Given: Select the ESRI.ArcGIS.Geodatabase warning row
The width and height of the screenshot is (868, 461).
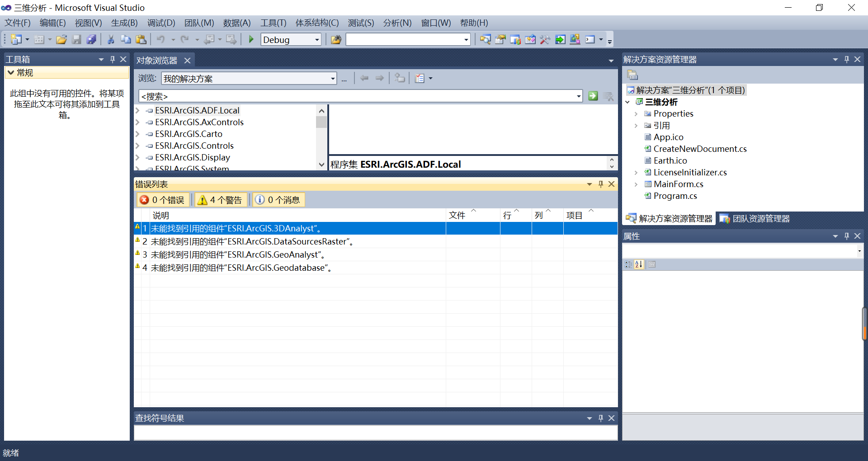Looking at the screenshot, I should tap(376, 268).
